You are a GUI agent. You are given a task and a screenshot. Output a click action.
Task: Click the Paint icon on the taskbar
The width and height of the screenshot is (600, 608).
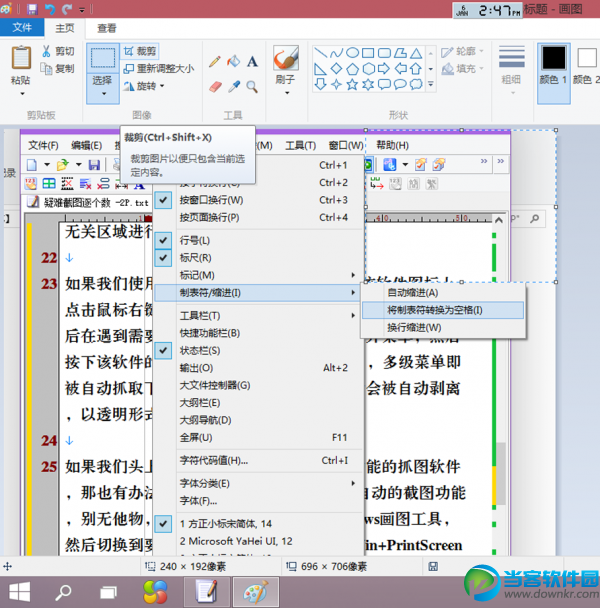click(256, 592)
